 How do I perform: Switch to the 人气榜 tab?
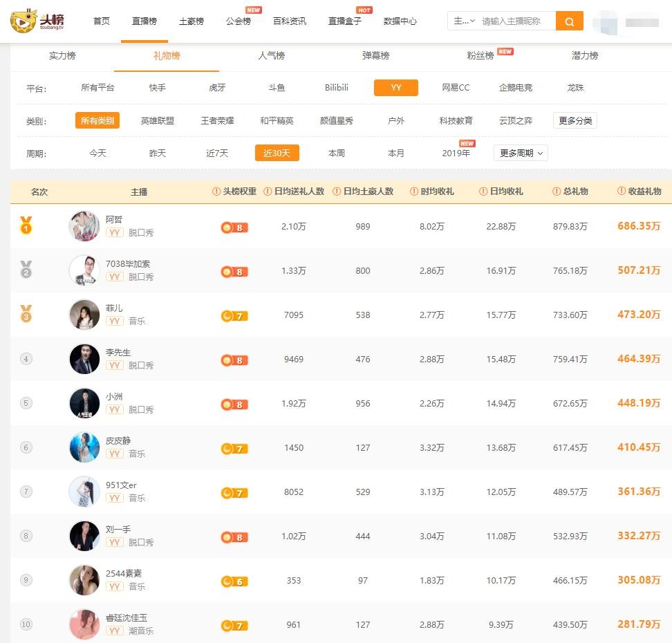(272, 55)
